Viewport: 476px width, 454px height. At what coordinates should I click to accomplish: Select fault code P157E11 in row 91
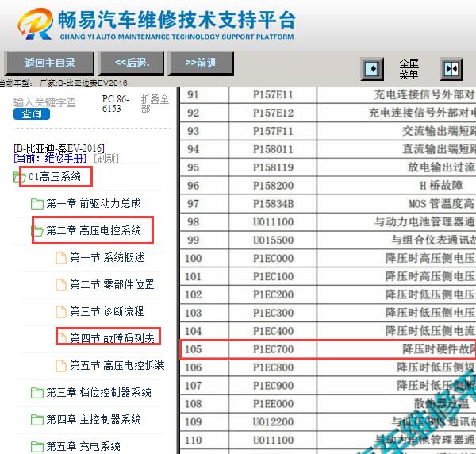tap(273, 95)
